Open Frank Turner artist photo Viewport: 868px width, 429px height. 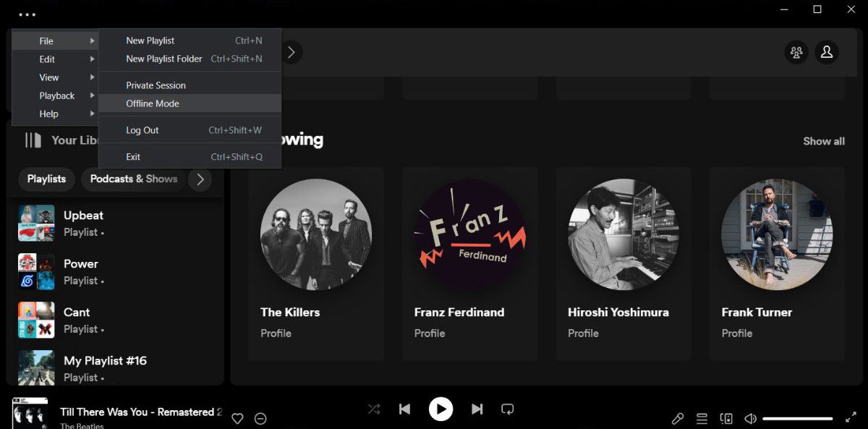pos(777,235)
